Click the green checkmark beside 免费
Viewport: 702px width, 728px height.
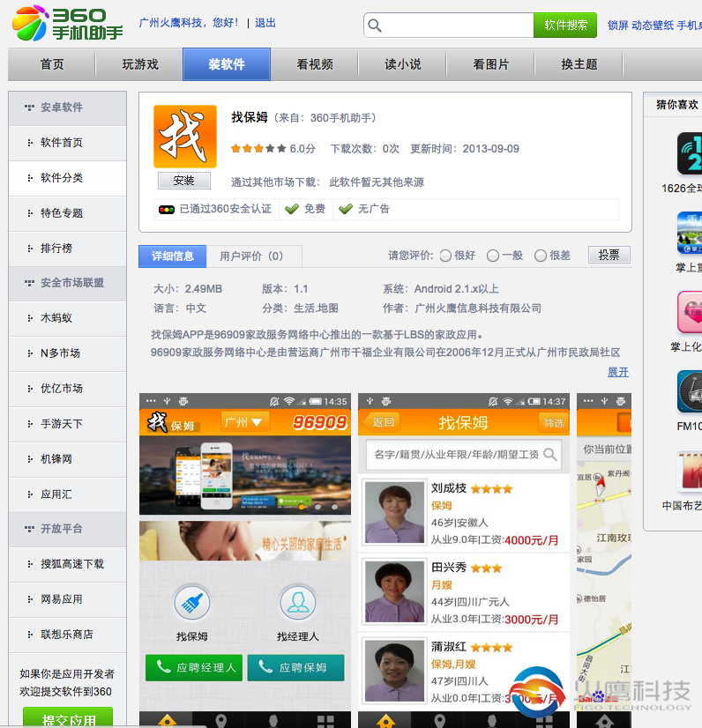click(292, 209)
